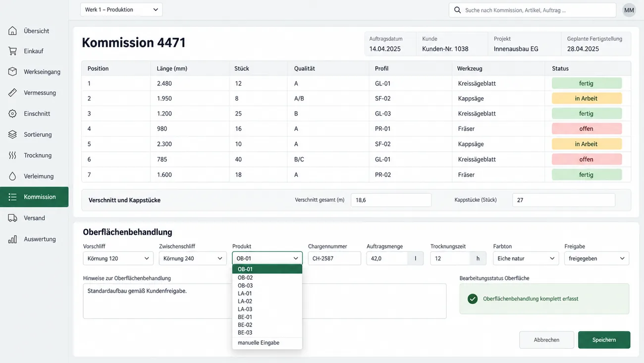Click the Geplante Fertigstellung date 28.04.2025
644x363 pixels.
coord(583,49)
